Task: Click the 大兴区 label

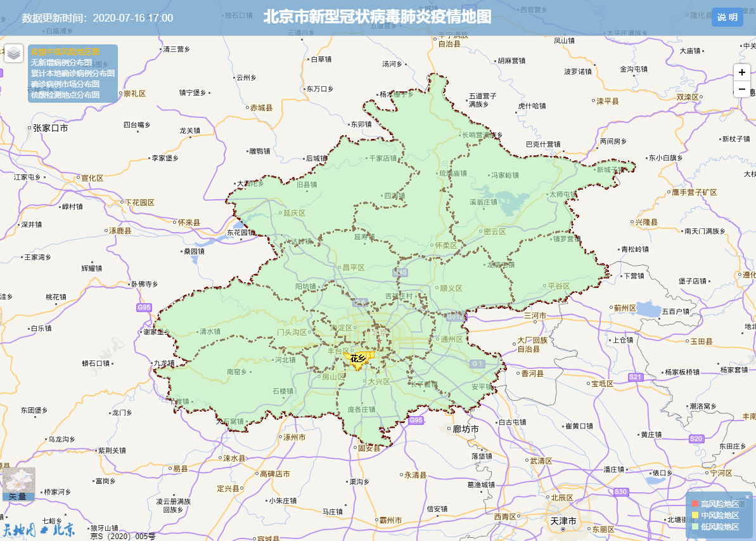Action: pos(379,381)
